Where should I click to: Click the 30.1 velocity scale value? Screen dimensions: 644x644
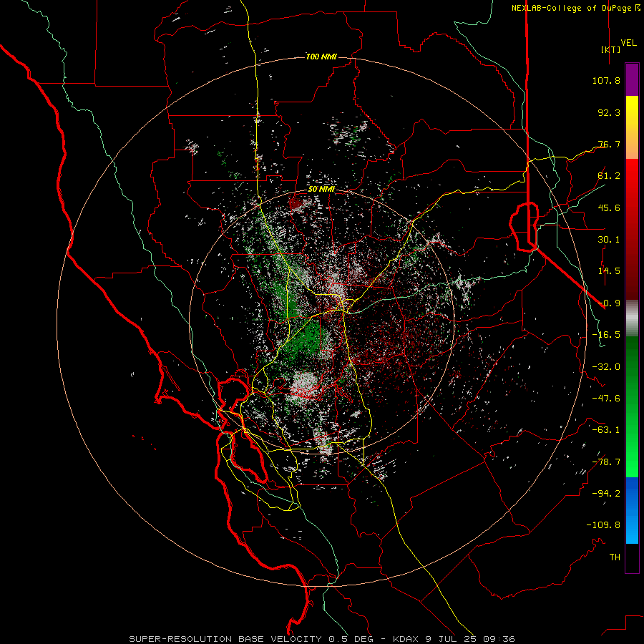(609, 240)
